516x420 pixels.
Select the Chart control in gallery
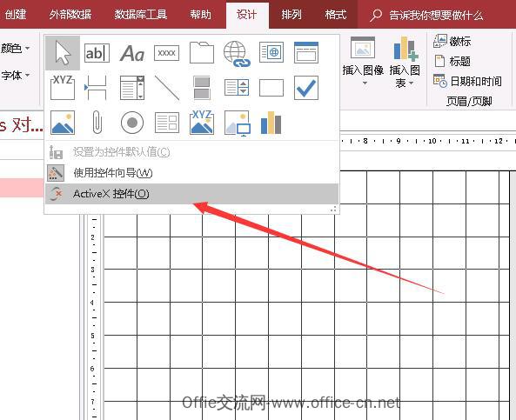271,123
